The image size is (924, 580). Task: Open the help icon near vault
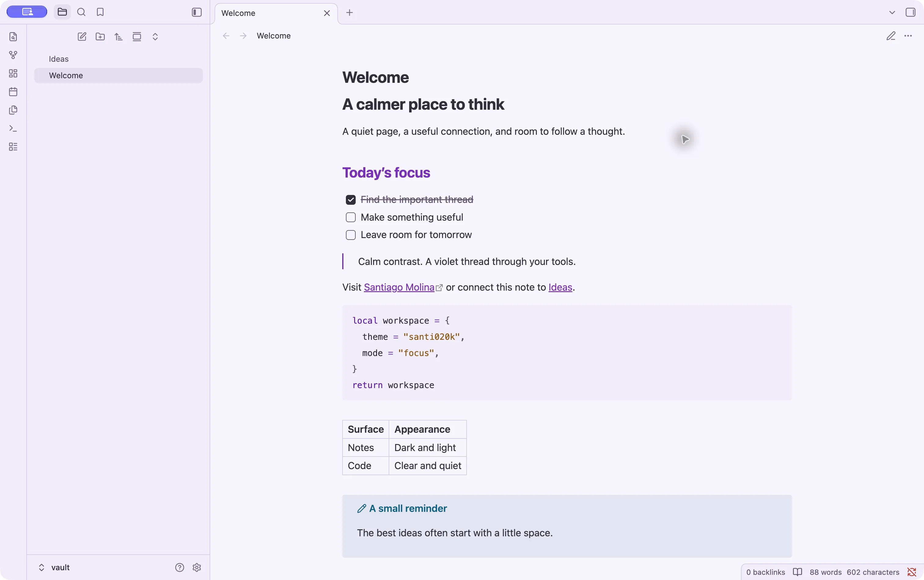click(x=179, y=567)
